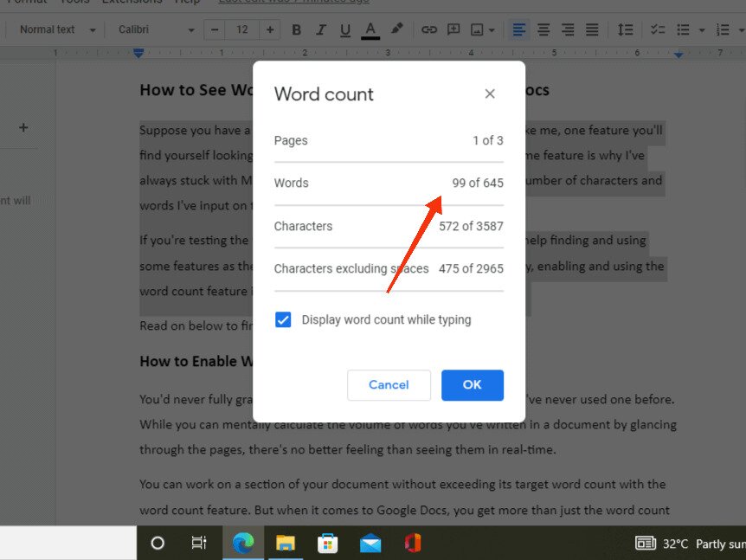Open the Office app on the taskbar
Image resolution: width=746 pixels, height=560 pixels.
pos(413,543)
